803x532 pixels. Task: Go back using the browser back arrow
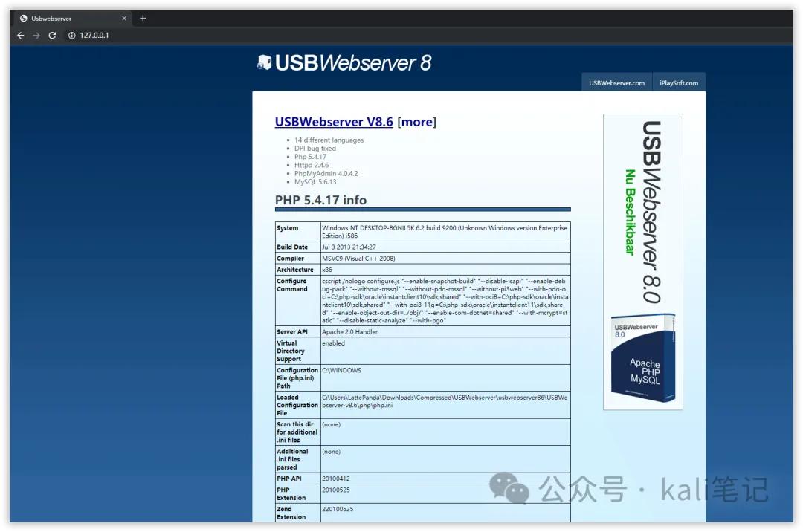pyautogui.click(x=21, y=36)
